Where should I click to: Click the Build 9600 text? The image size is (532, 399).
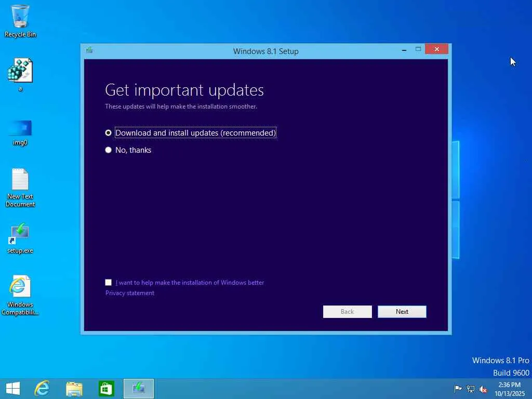(x=511, y=373)
